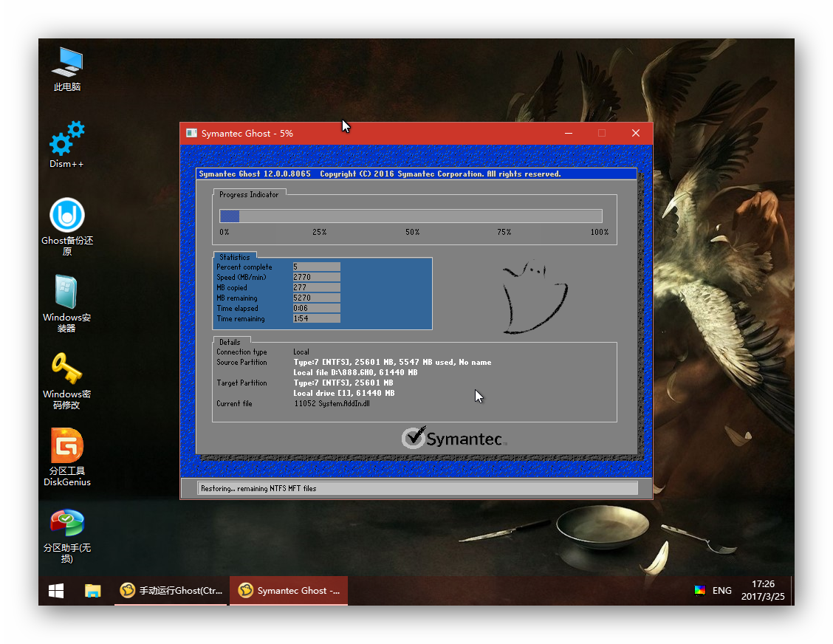Click the MB remaining value 5270

tap(316, 298)
